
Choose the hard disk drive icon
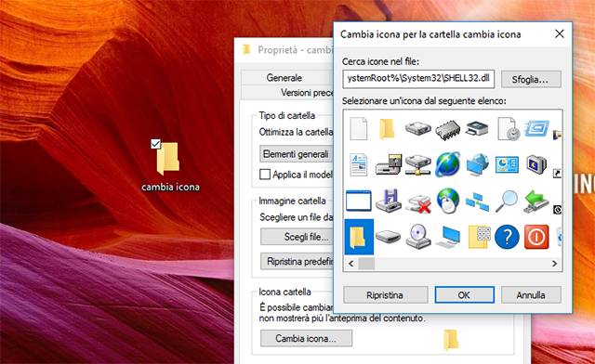coord(417,128)
